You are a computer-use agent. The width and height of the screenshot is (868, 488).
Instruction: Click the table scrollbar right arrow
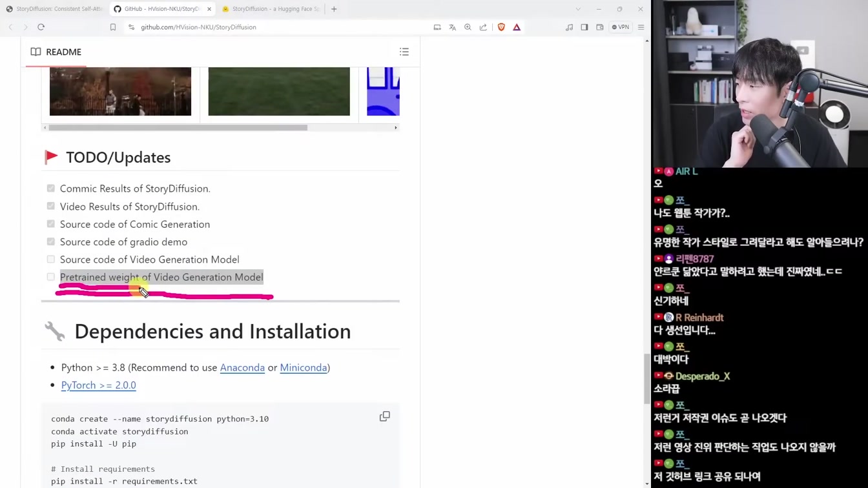pyautogui.click(x=396, y=128)
